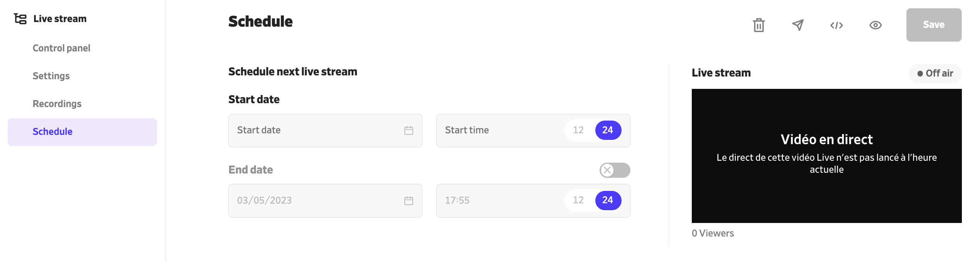Switch Start time to 12-hour format

[578, 130]
